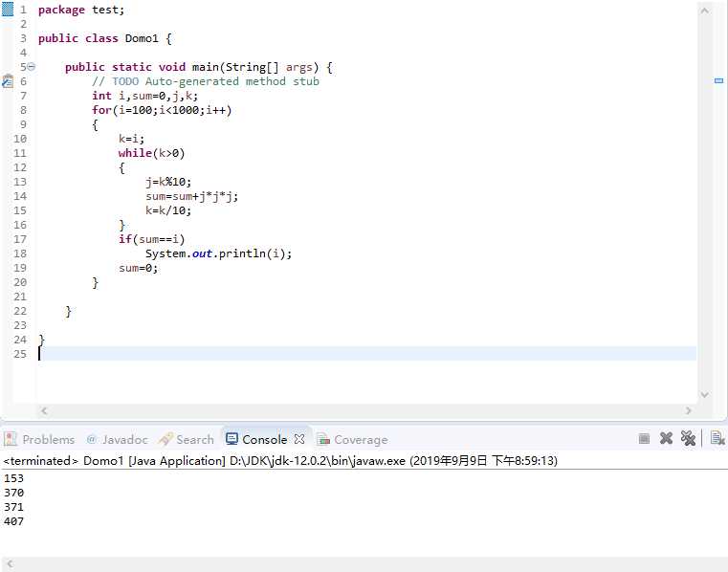Screen dimensions: 728x572
Task: Click line number 25 in the gutter
Action: [x=20, y=354]
